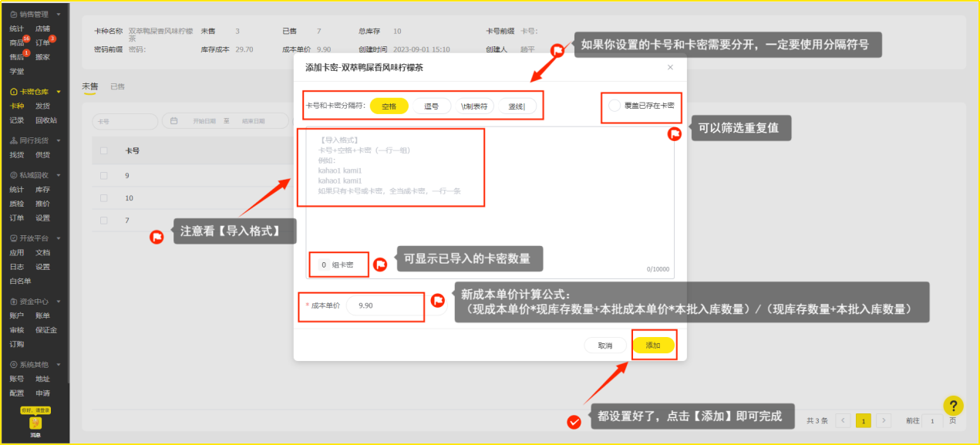Expand the 资金中心 sidebar section arrow

[59, 302]
